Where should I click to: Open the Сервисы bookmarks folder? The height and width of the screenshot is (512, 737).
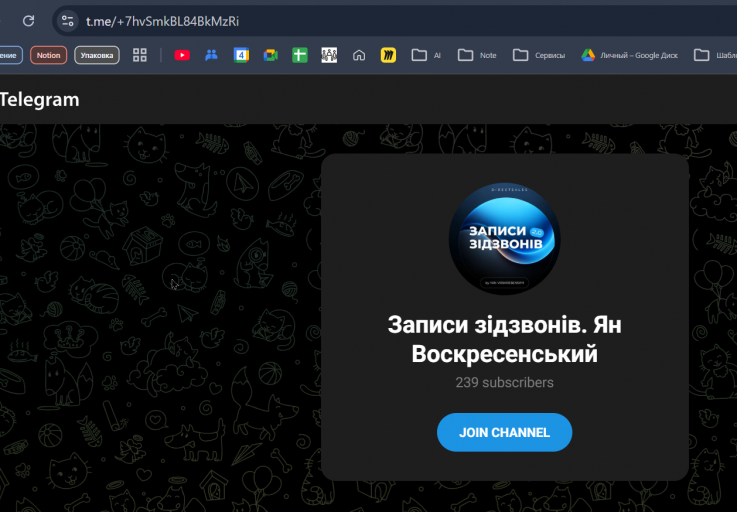(x=539, y=55)
